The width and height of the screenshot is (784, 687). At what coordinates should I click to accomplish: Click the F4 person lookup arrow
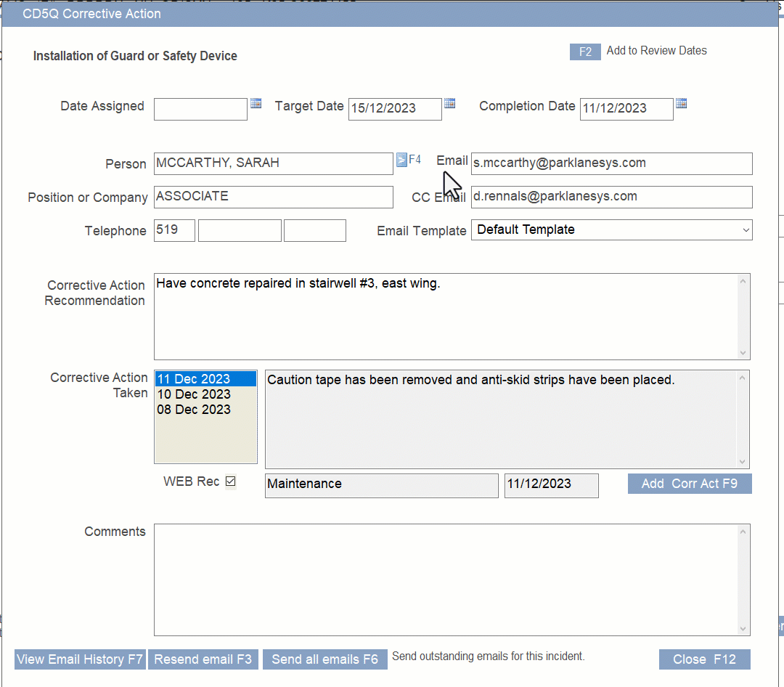pyautogui.click(x=401, y=160)
